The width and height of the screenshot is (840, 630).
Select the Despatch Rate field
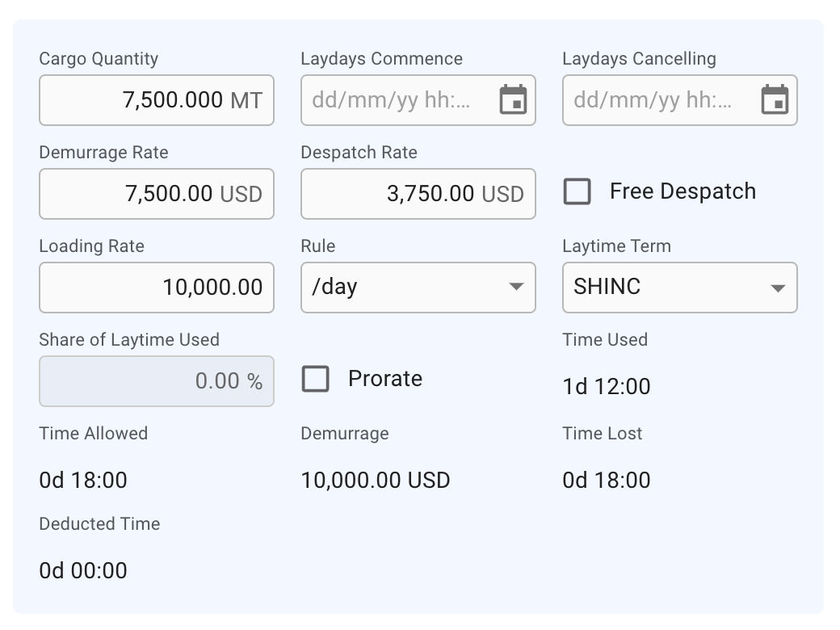click(x=418, y=194)
